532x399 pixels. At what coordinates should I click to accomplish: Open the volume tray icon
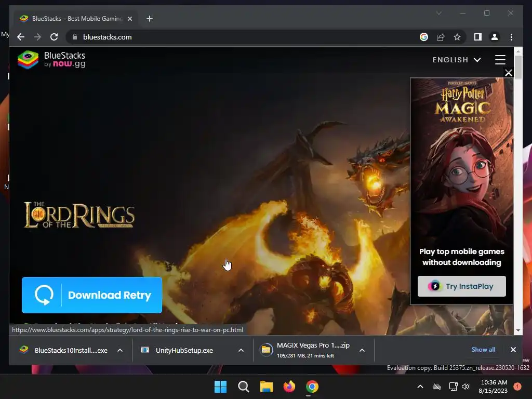point(465,387)
